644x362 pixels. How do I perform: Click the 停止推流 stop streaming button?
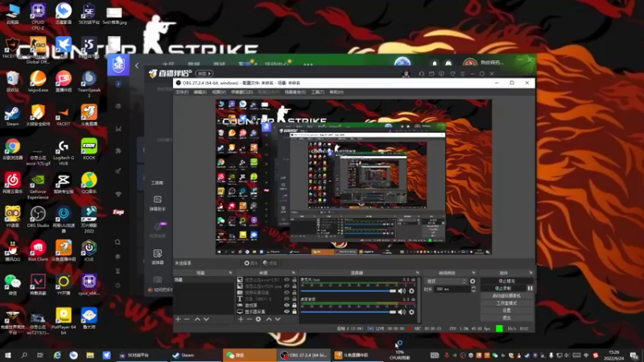[x=507, y=281]
